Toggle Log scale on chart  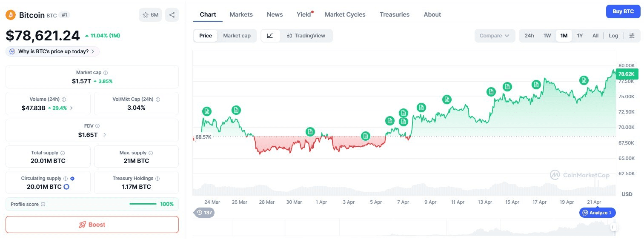tap(613, 36)
